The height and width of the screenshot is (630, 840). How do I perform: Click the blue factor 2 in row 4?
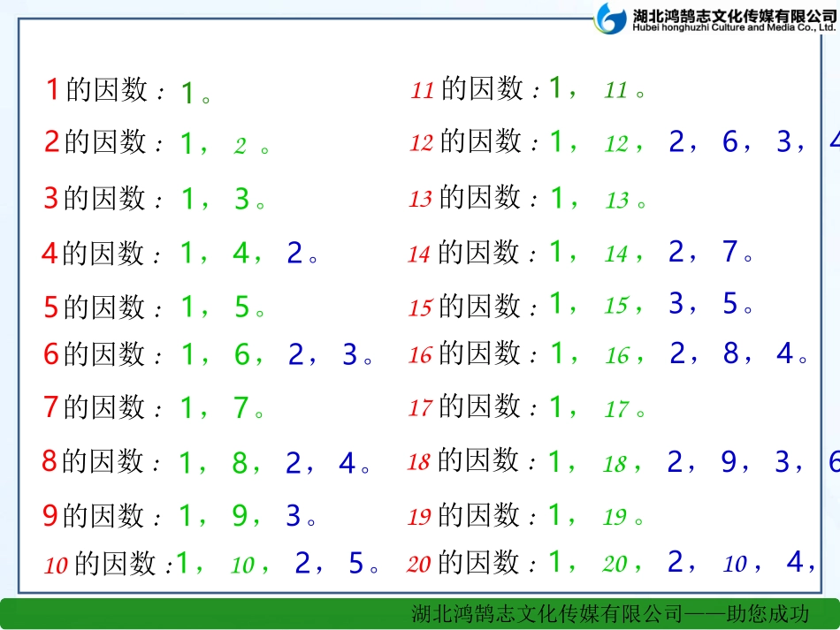[294, 253]
